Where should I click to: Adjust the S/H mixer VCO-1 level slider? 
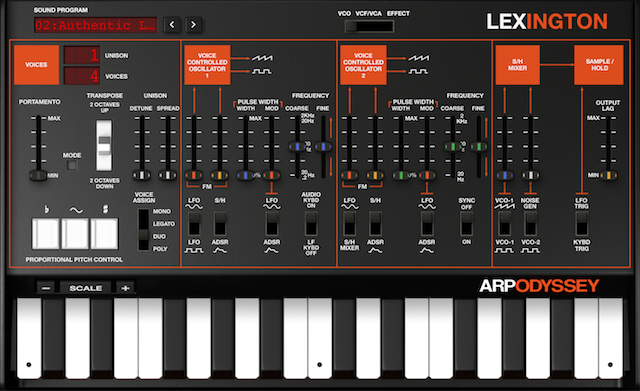[x=505, y=176]
